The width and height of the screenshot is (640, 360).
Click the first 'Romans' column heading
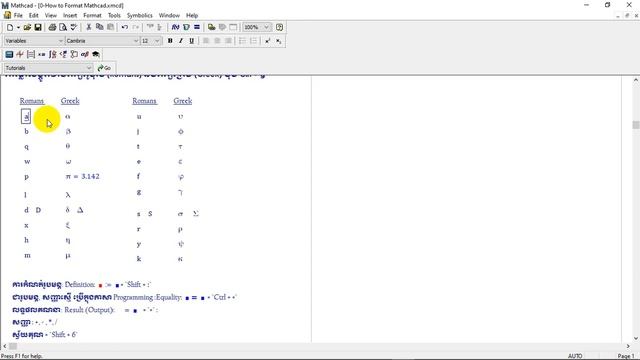point(32,101)
